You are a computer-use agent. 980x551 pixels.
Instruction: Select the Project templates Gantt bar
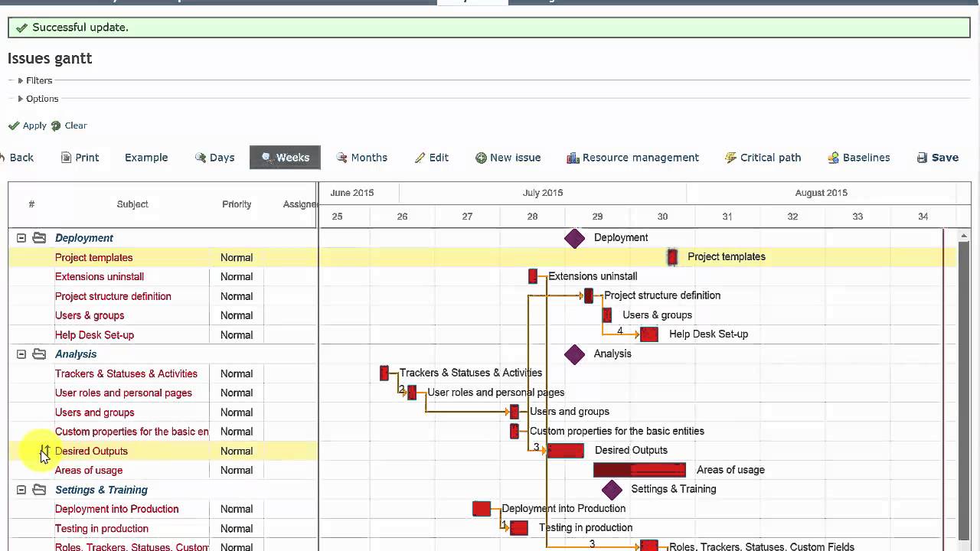672,257
